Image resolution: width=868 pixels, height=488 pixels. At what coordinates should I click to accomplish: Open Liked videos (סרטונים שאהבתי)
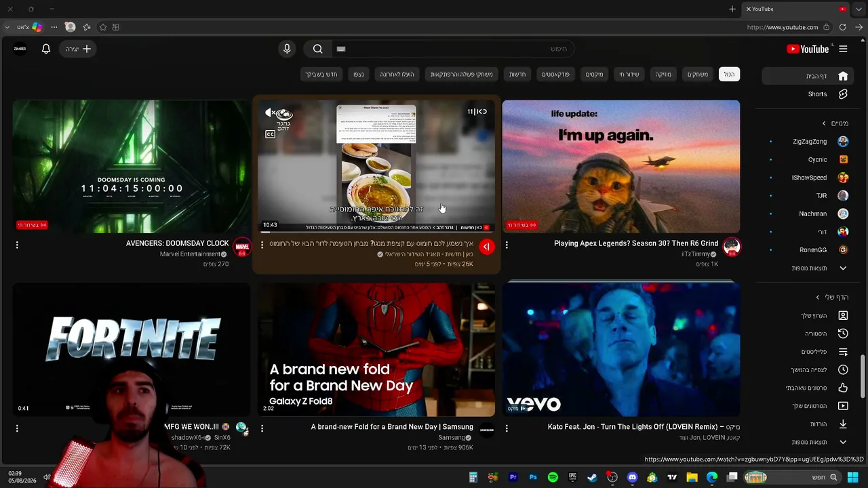click(x=809, y=388)
